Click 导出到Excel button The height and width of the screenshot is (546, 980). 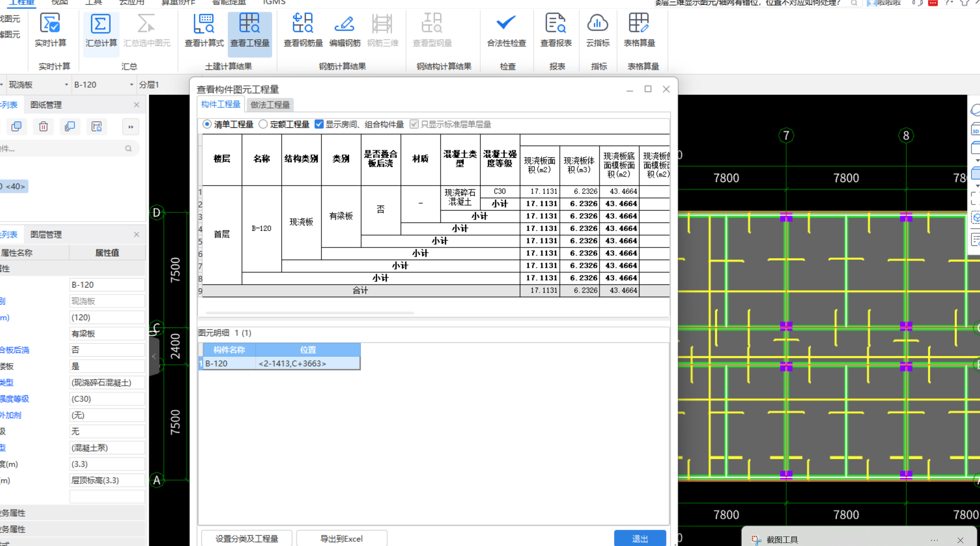pyautogui.click(x=341, y=538)
